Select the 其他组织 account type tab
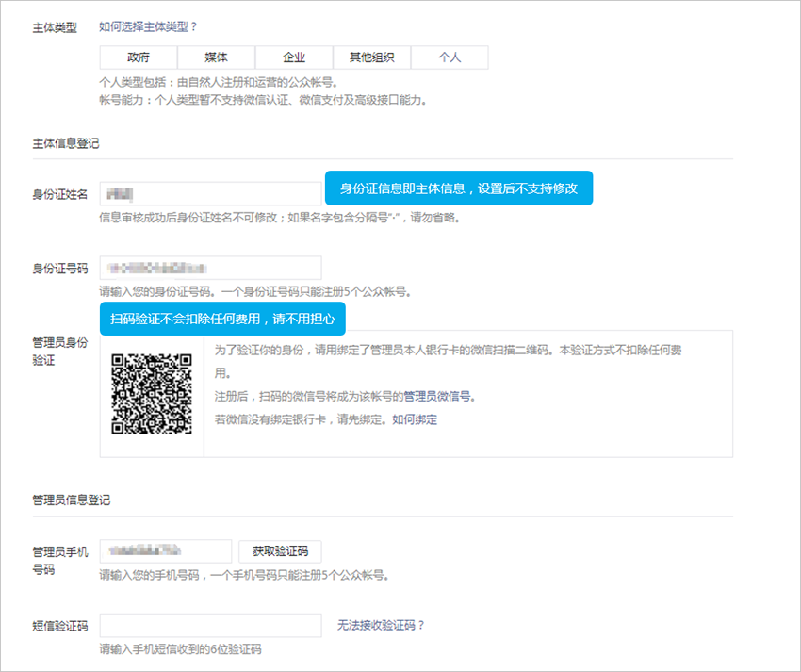The width and height of the screenshot is (801, 672). [x=371, y=57]
